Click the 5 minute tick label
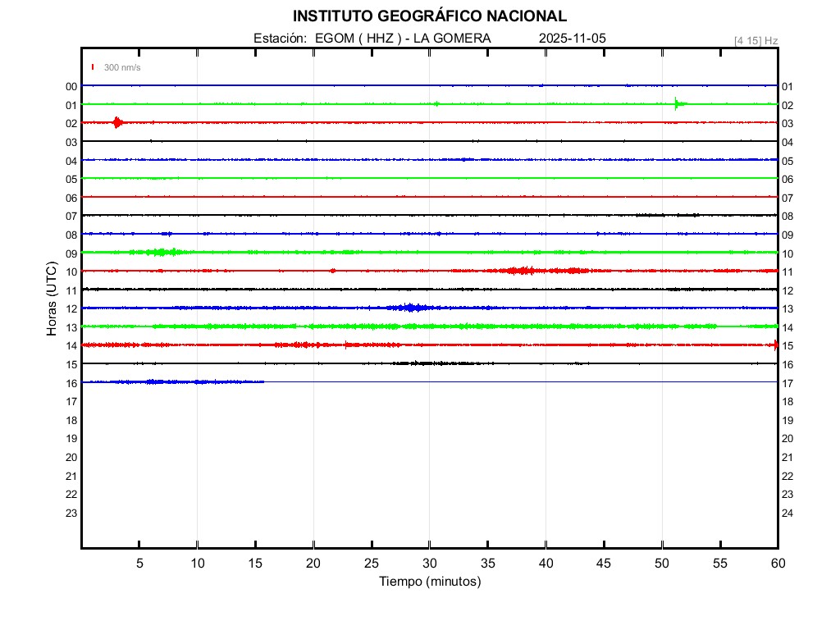This screenshot has width=840, height=630. pos(139,564)
